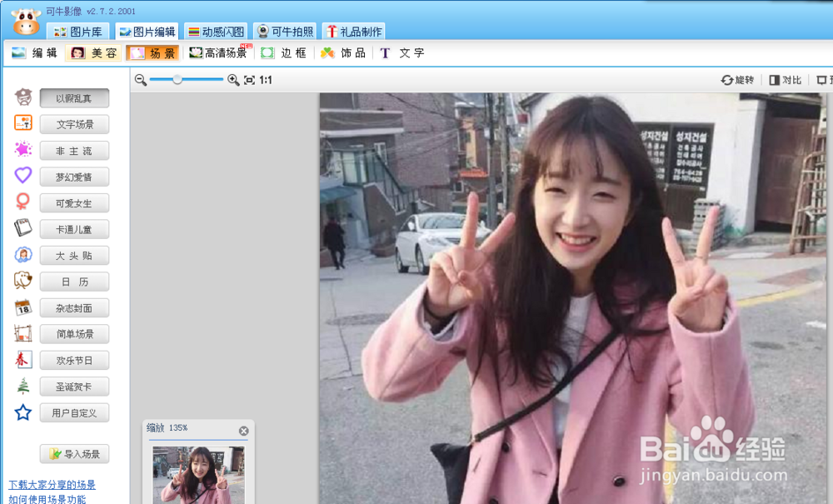Viewport: 833px width, 504px height.
Task: Adjust the zoom level slider
Action: 178,80
